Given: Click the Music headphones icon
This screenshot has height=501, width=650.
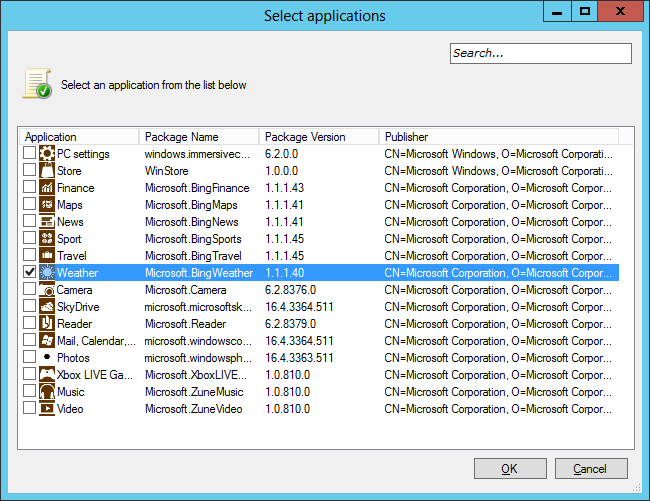Looking at the screenshot, I should [x=47, y=392].
